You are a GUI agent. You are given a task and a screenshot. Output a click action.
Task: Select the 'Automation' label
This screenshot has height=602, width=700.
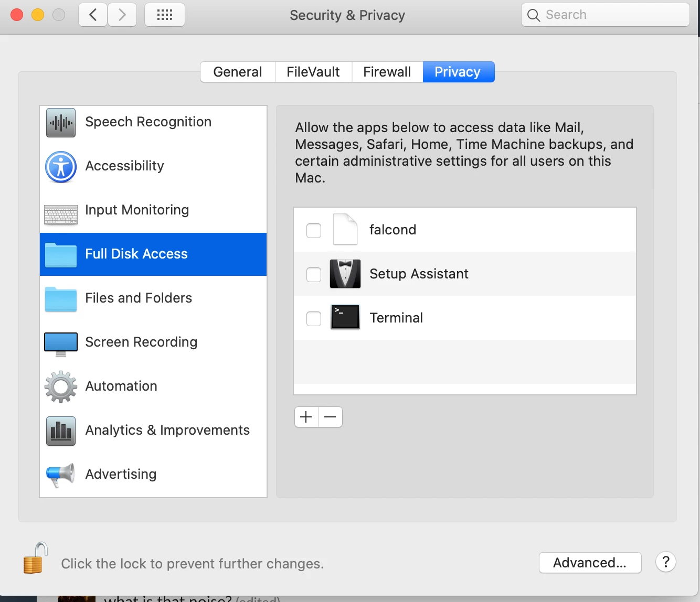point(121,386)
